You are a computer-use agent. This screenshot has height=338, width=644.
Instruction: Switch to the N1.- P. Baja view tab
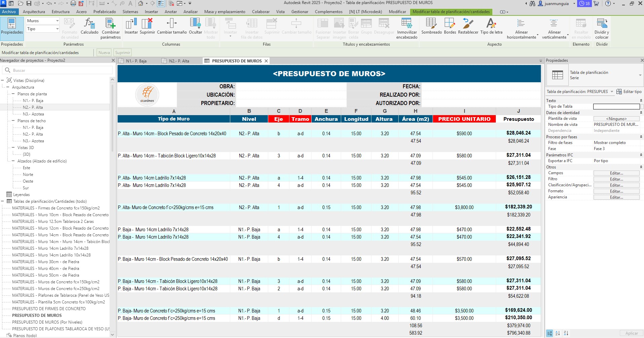[136, 61]
